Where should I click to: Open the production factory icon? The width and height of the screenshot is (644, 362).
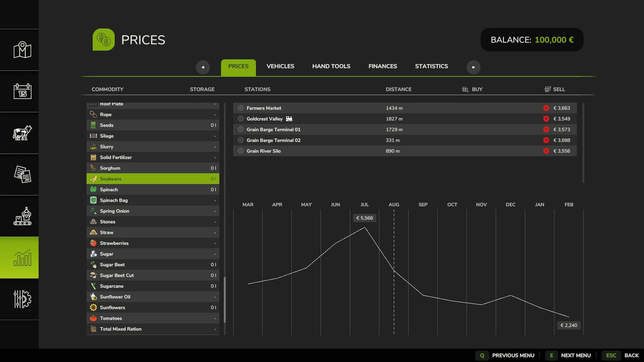click(x=22, y=216)
